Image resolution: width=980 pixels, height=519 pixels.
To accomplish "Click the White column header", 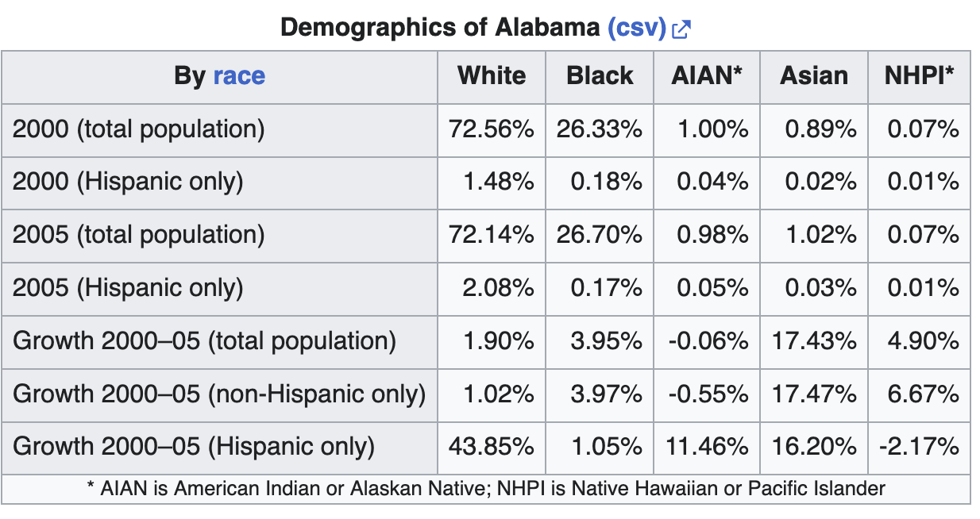I will (x=492, y=76).
